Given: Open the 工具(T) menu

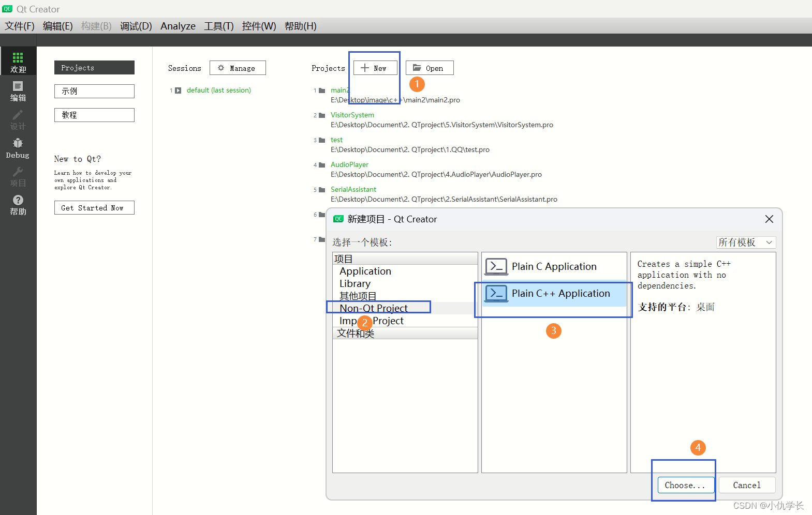Looking at the screenshot, I should coord(219,26).
